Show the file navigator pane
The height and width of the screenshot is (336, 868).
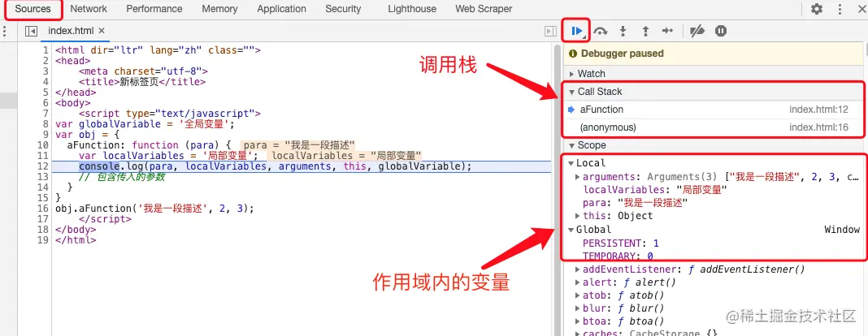(x=32, y=31)
